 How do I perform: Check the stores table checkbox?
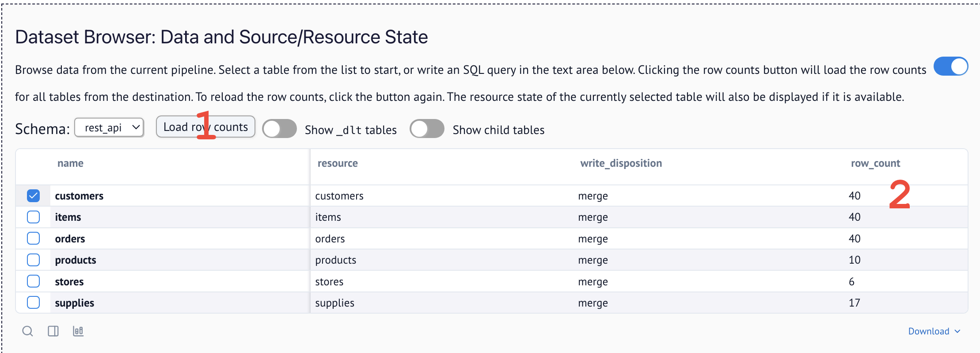33,281
